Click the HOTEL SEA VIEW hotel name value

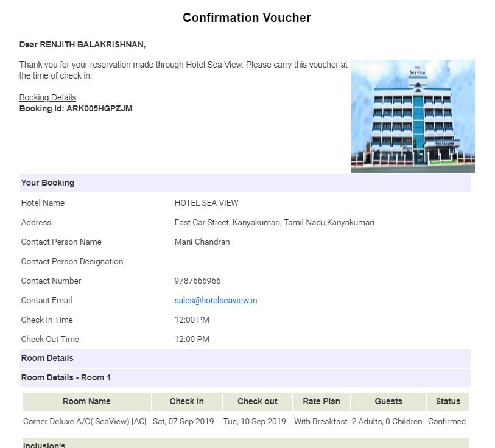(x=206, y=203)
